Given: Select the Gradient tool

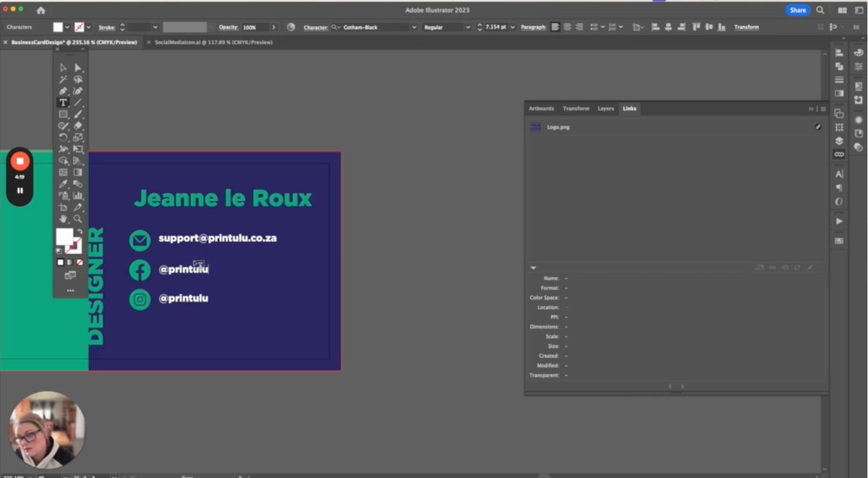Looking at the screenshot, I should (x=77, y=172).
